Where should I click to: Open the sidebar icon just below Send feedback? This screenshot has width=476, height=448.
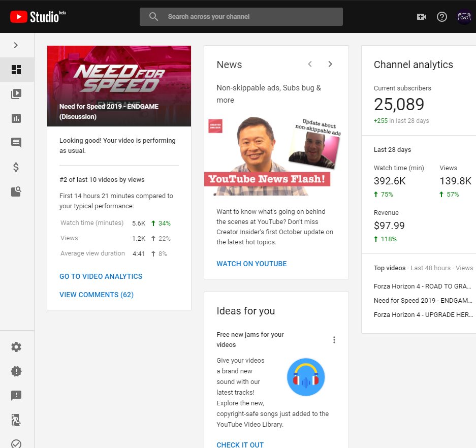pos(16,420)
